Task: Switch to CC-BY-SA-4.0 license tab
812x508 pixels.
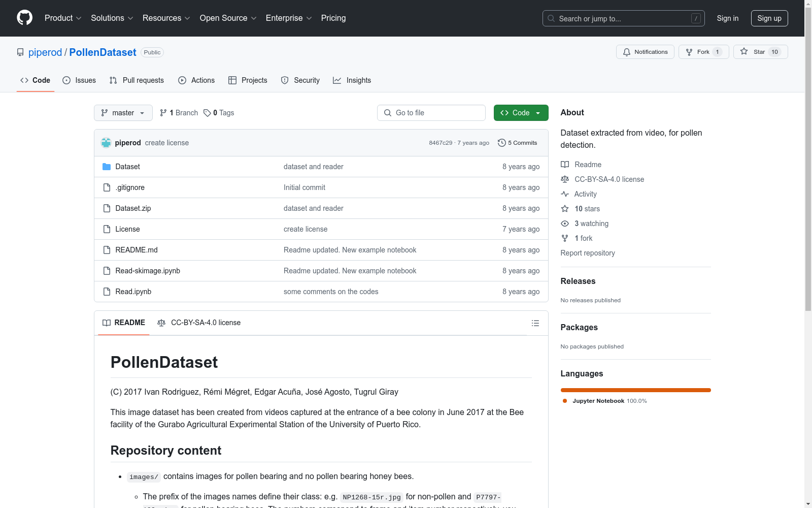Action: point(199,323)
